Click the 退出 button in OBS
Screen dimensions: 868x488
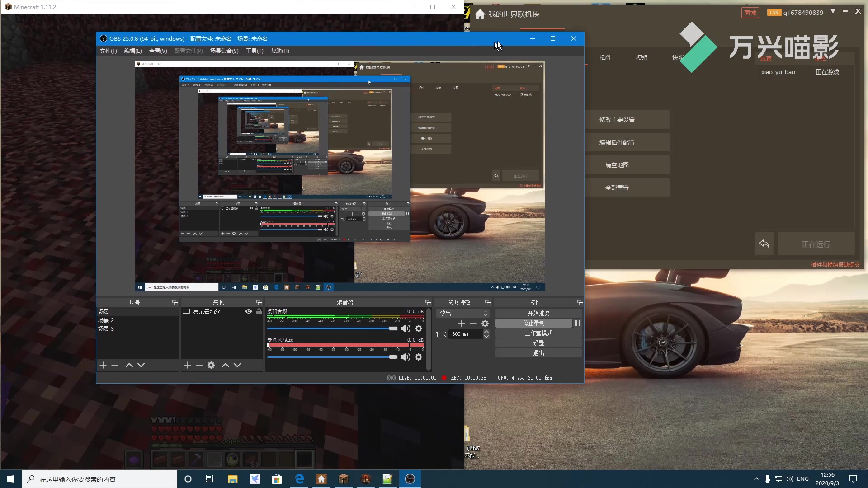[x=539, y=353]
